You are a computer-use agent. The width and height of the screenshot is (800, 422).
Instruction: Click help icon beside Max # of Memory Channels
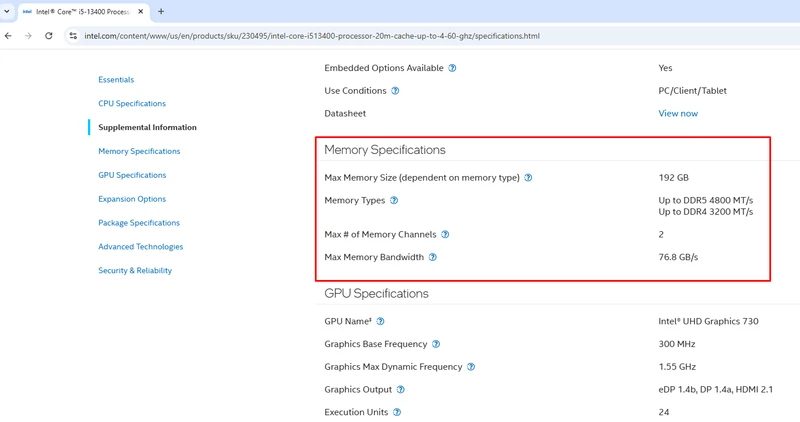point(445,234)
